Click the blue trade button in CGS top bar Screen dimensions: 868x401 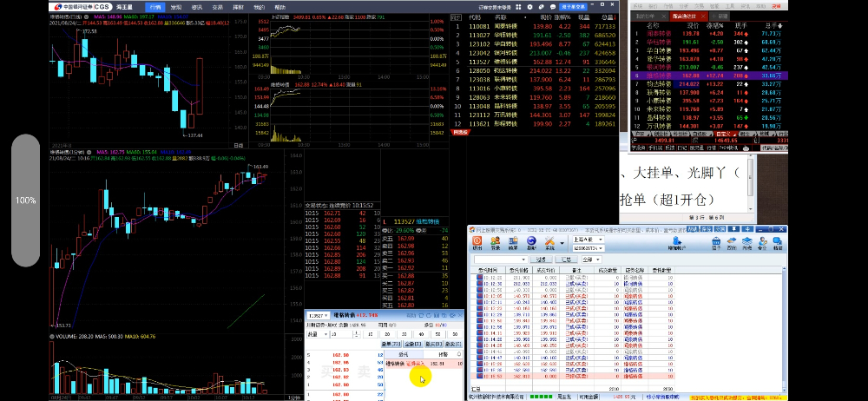(573, 7)
